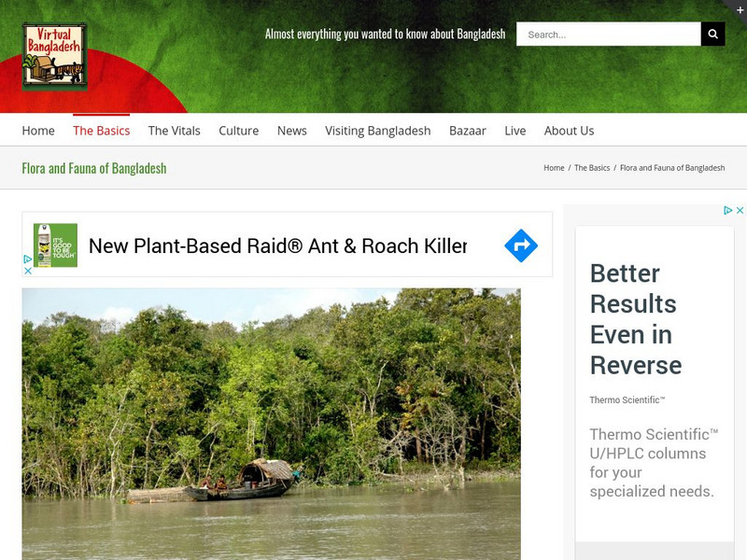
Task: Open the Visiting Bangladesh menu
Action: (x=378, y=131)
